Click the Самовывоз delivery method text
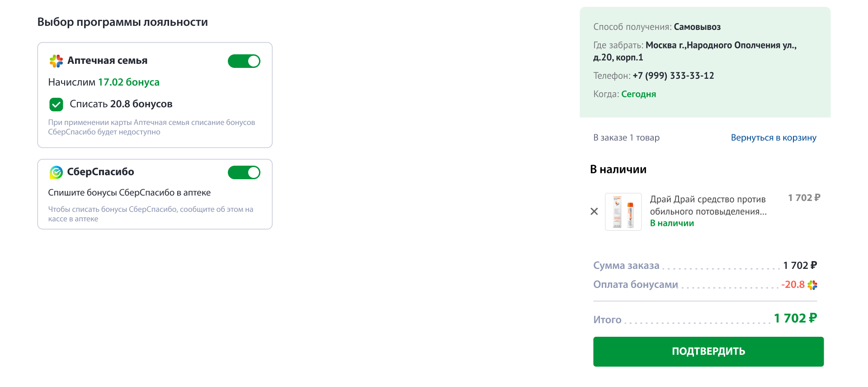The image size is (868, 387). (697, 27)
